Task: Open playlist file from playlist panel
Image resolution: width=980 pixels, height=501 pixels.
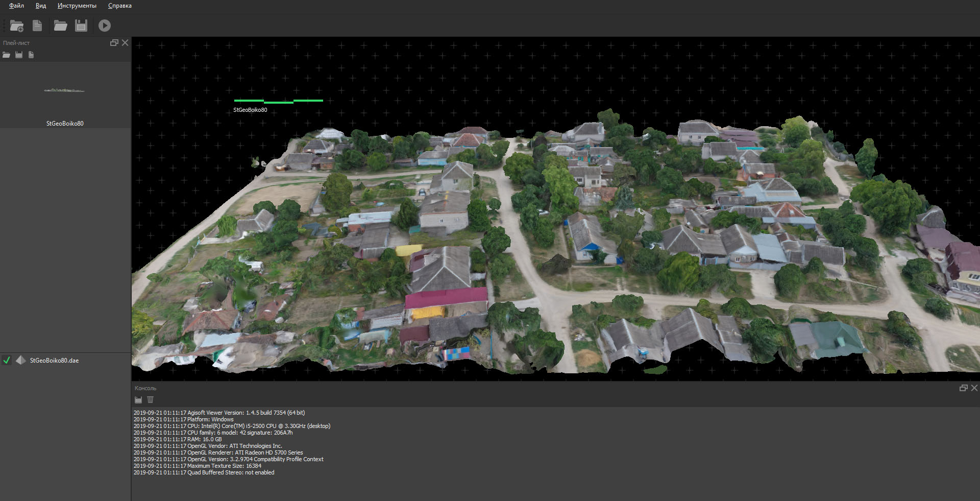Action: (6, 55)
